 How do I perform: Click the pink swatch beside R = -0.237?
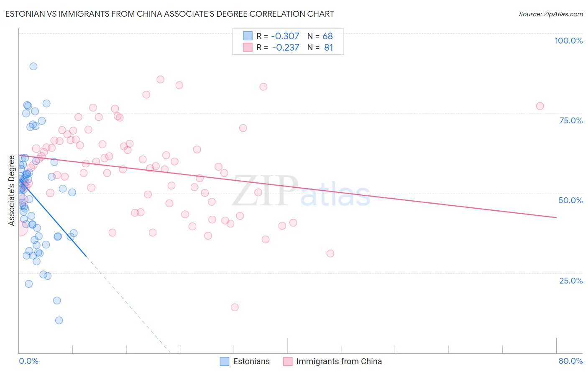tap(248, 47)
